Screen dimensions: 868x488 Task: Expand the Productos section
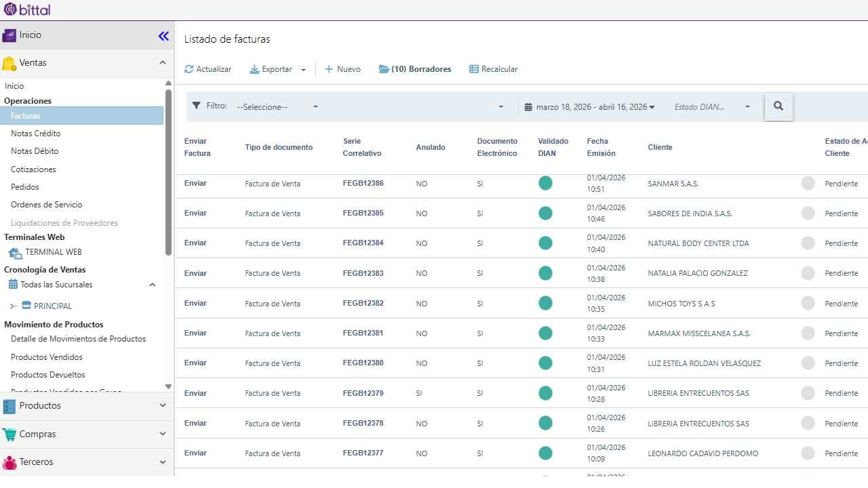click(163, 405)
